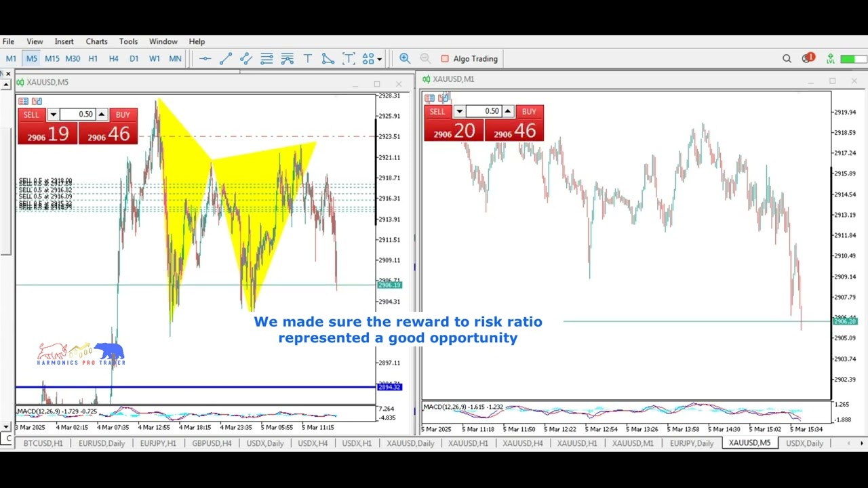This screenshot has height=488, width=868.
Task: Increase lot volume on XAUUSD,M5 panel
Action: tap(102, 115)
